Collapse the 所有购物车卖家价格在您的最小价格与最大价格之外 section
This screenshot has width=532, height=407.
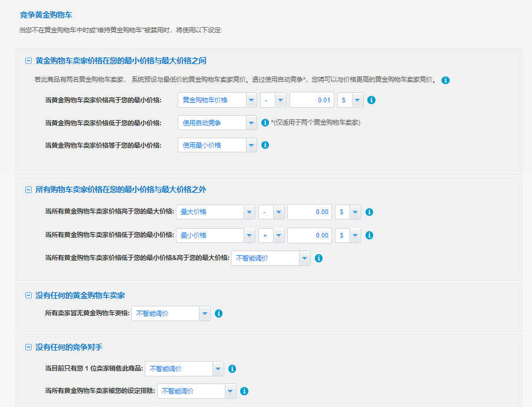point(28,189)
